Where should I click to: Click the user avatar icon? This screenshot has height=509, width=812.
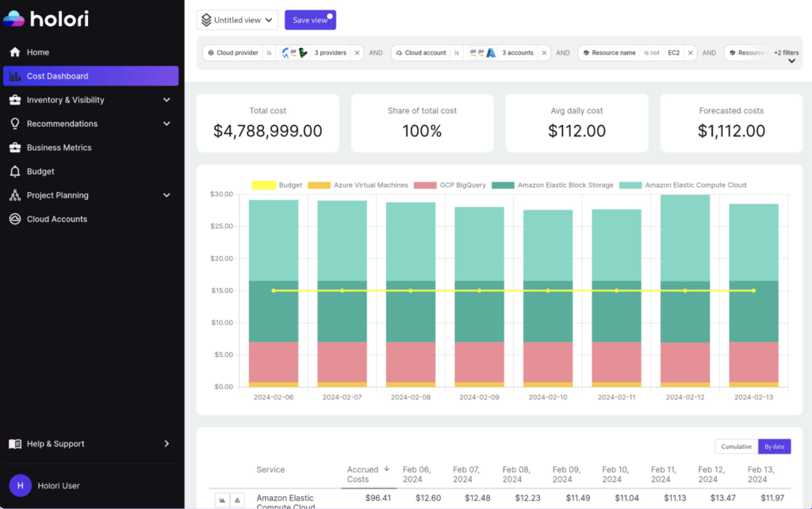tap(20, 485)
